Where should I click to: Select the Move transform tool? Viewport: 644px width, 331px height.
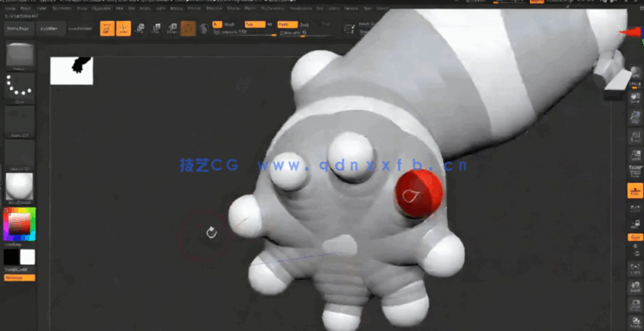139,29
